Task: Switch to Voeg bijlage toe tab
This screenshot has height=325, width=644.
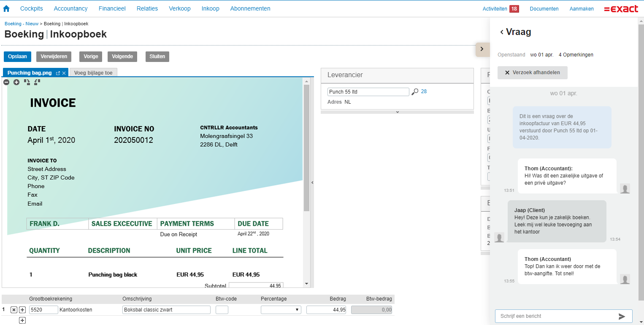Action: (93, 73)
